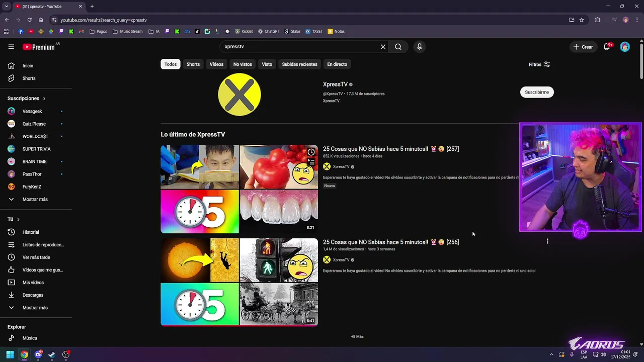This screenshot has height=362, width=644.
Task: Click the magnifier search button
Action: (x=398, y=47)
